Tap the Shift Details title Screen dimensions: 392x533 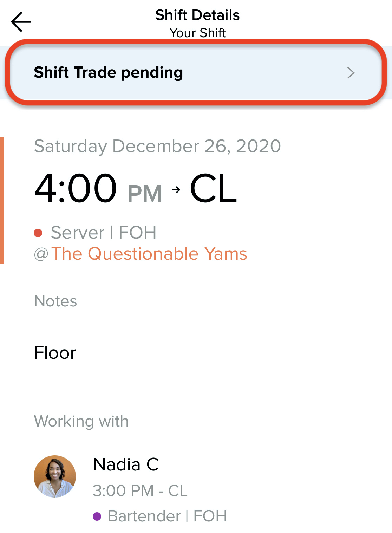click(197, 15)
